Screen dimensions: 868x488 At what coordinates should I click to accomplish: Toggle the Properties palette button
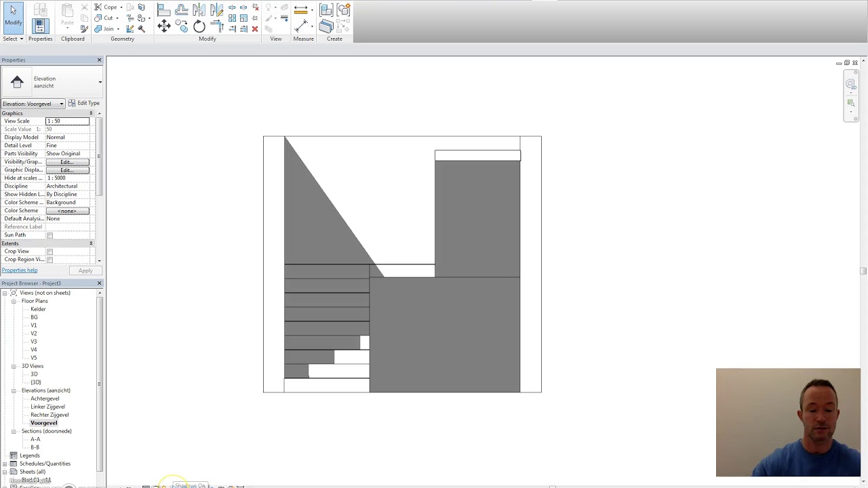(x=40, y=26)
